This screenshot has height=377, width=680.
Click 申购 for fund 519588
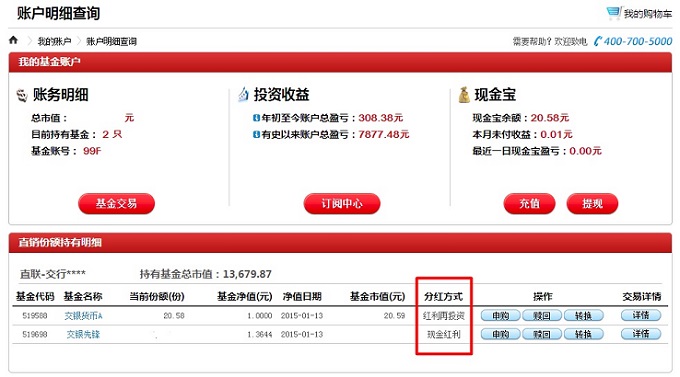tap(500, 315)
